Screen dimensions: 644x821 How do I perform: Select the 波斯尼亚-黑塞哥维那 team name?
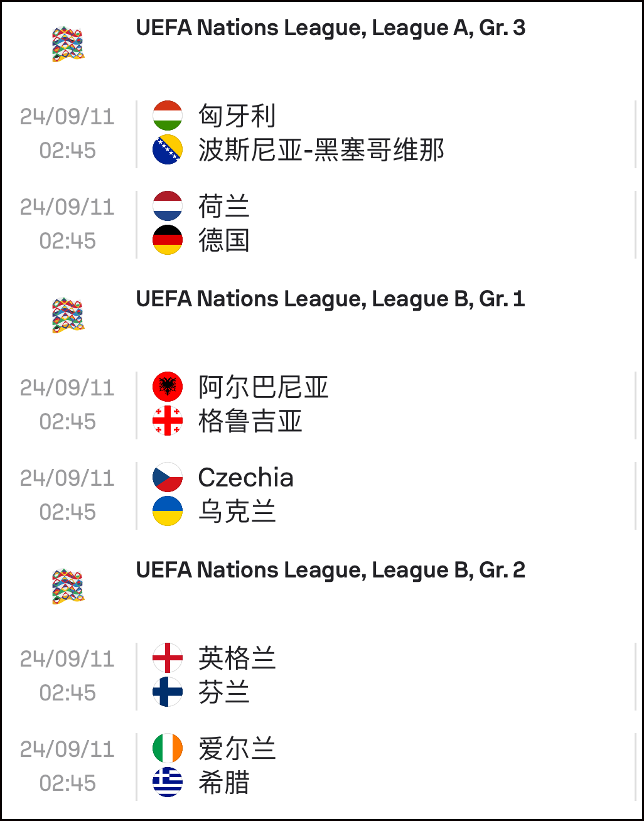[x=321, y=150]
